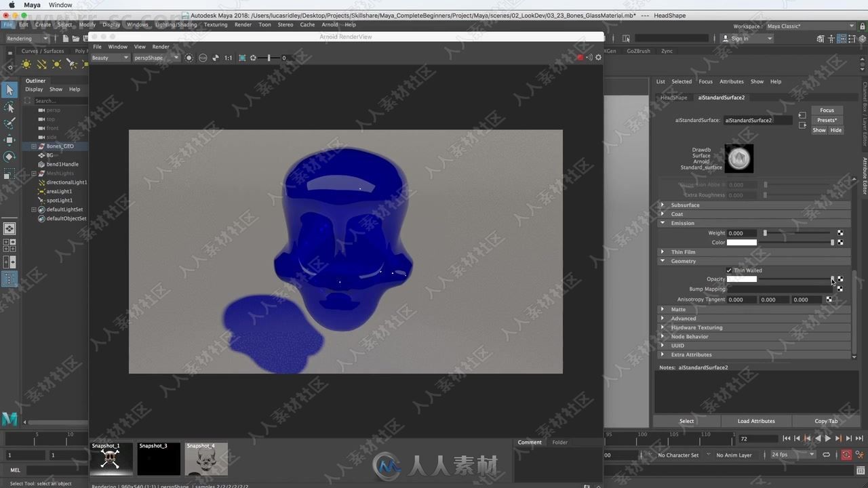Open the Apple menu
Viewport: 868px width, 488px height.
point(12,5)
